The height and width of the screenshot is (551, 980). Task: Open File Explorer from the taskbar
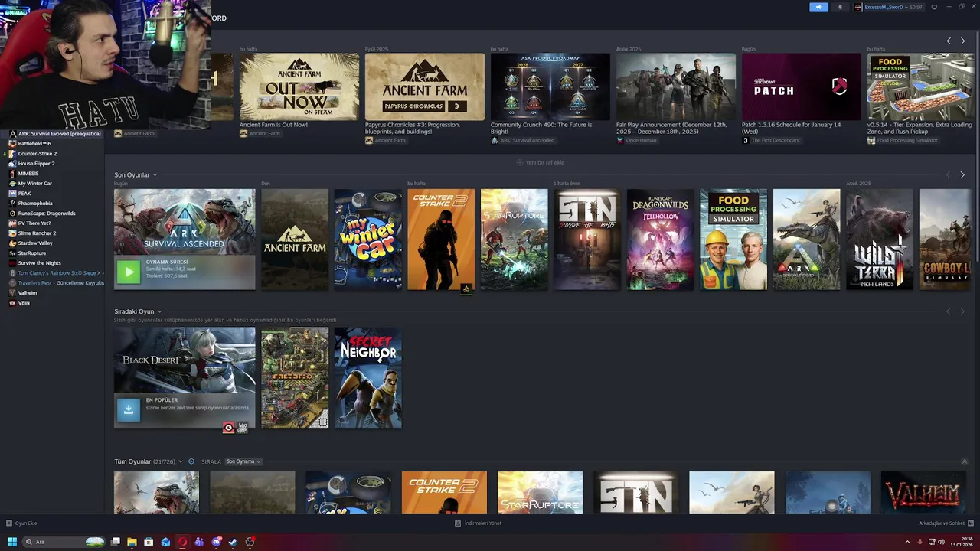pos(132,542)
